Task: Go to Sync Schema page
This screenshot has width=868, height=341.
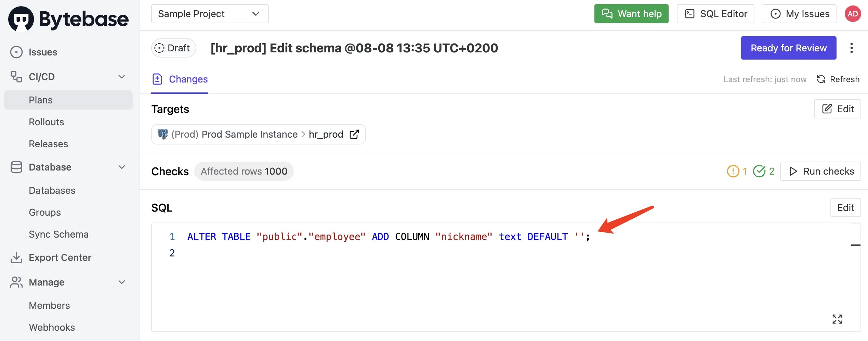Action: (59, 234)
